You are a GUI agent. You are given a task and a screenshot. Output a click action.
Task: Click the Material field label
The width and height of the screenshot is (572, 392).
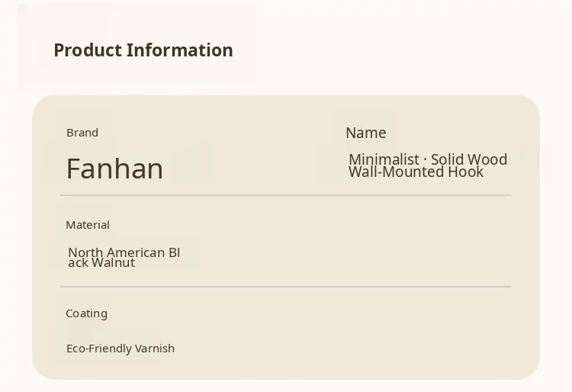pyautogui.click(x=88, y=225)
